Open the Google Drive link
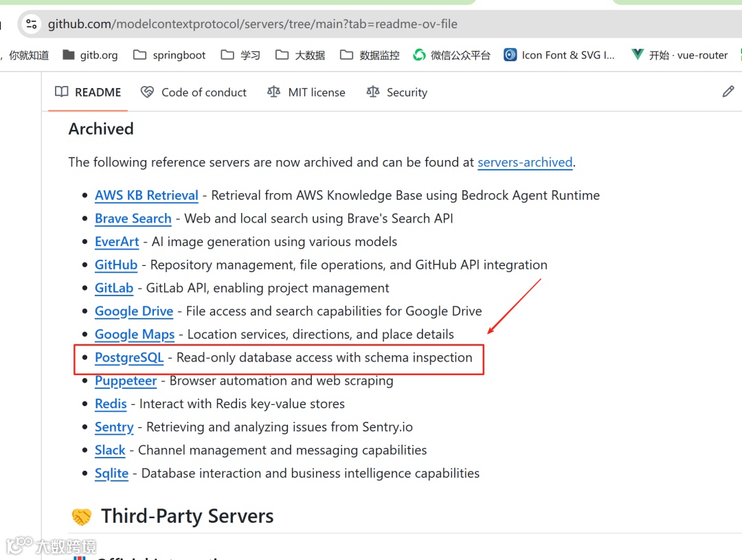 [x=134, y=311]
